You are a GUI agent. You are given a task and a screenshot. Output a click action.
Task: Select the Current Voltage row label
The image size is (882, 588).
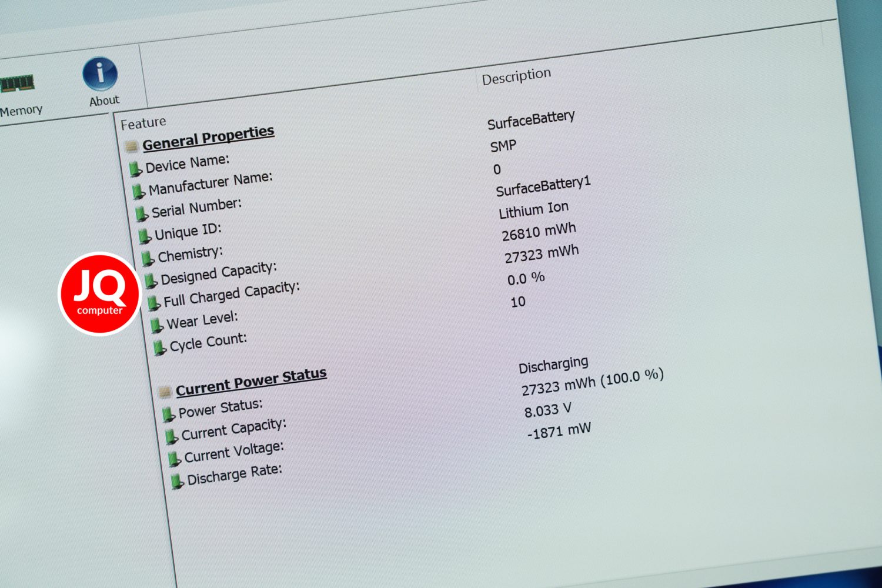click(234, 452)
